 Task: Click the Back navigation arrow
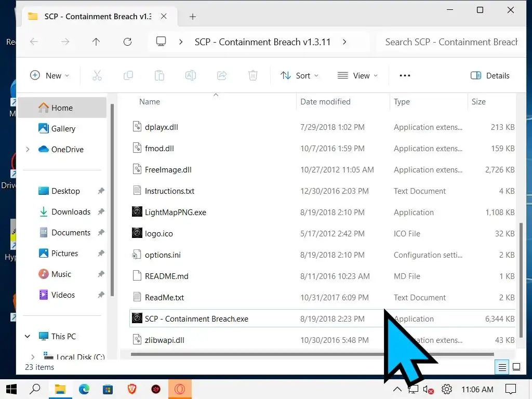[34, 42]
